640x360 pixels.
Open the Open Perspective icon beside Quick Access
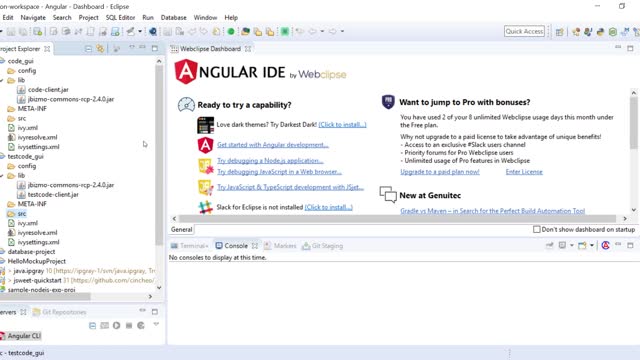560,31
